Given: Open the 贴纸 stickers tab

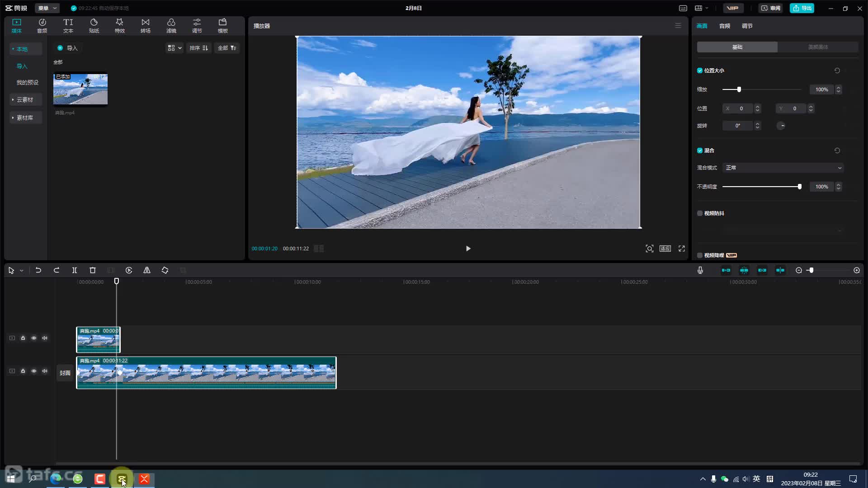Looking at the screenshot, I should point(94,26).
